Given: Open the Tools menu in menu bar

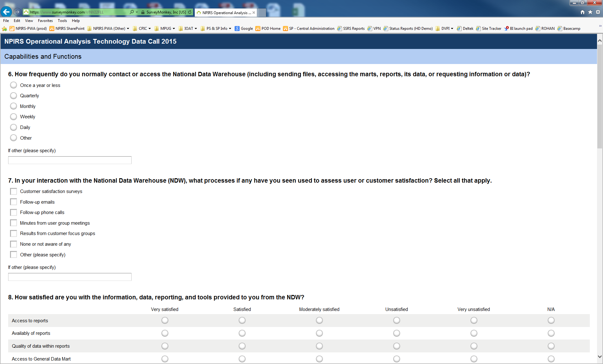Looking at the screenshot, I should click(62, 21).
